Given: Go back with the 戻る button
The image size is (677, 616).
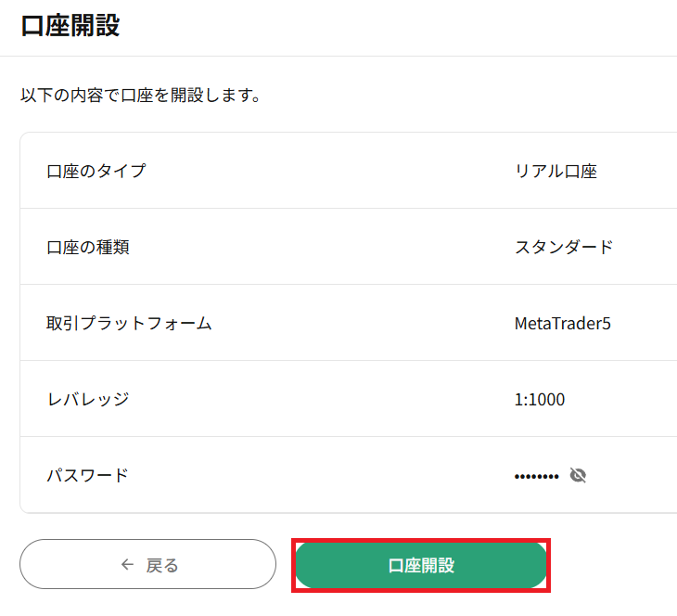Looking at the screenshot, I should [x=147, y=564].
